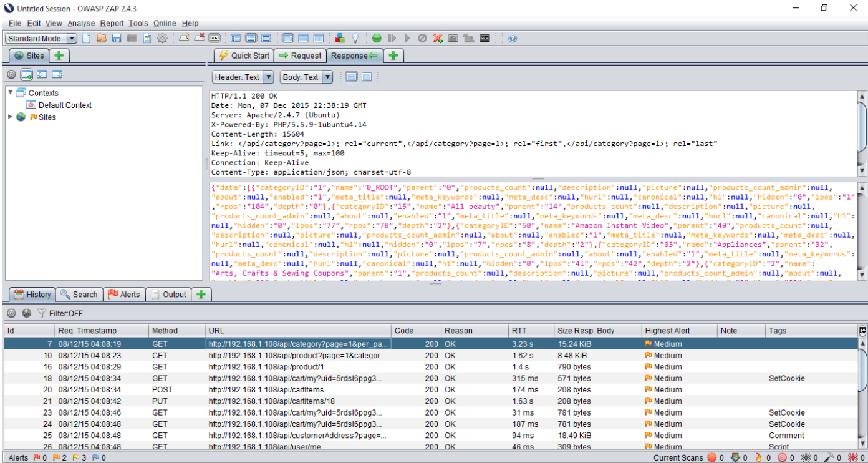Toggle Request and Response tabs side by side
Screen dimensions: 868x463
(x=287, y=38)
